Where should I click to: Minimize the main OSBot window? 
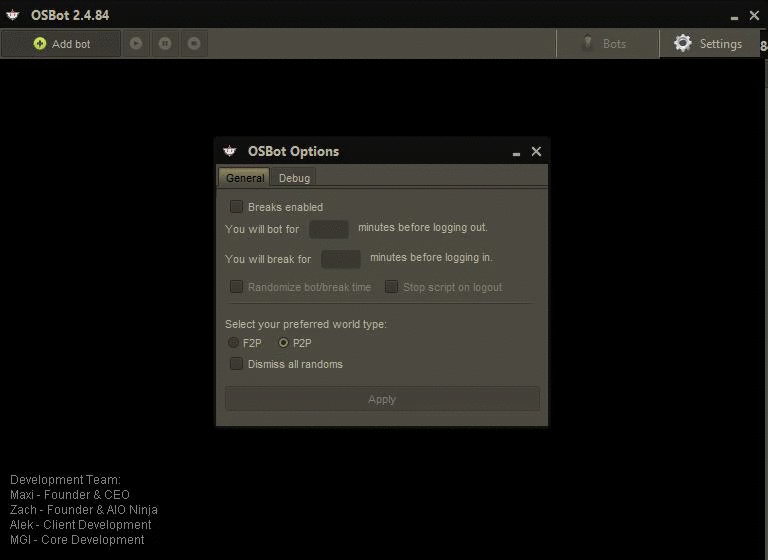pyautogui.click(x=734, y=18)
